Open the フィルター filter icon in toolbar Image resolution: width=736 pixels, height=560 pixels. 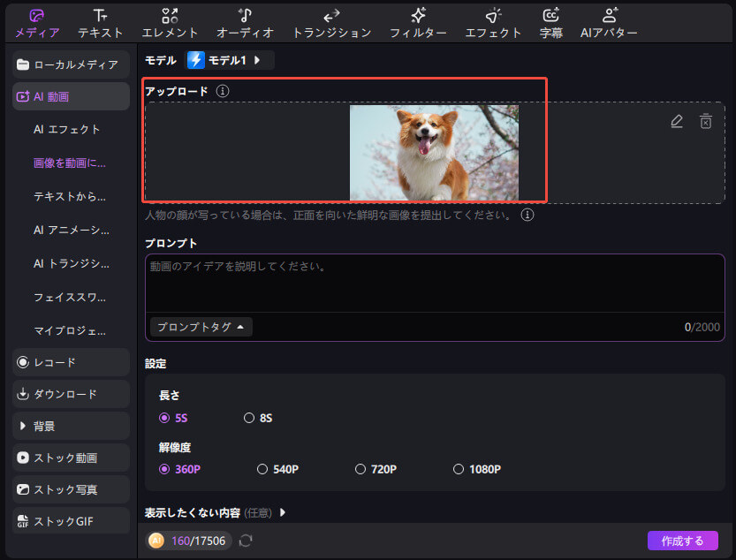pyautogui.click(x=418, y=16)
